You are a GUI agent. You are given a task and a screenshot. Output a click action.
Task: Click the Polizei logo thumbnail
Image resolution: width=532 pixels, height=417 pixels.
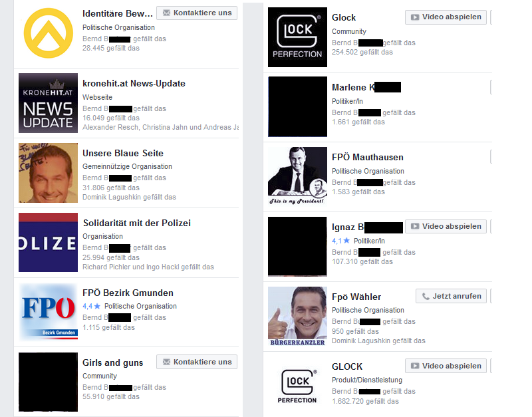48,243
